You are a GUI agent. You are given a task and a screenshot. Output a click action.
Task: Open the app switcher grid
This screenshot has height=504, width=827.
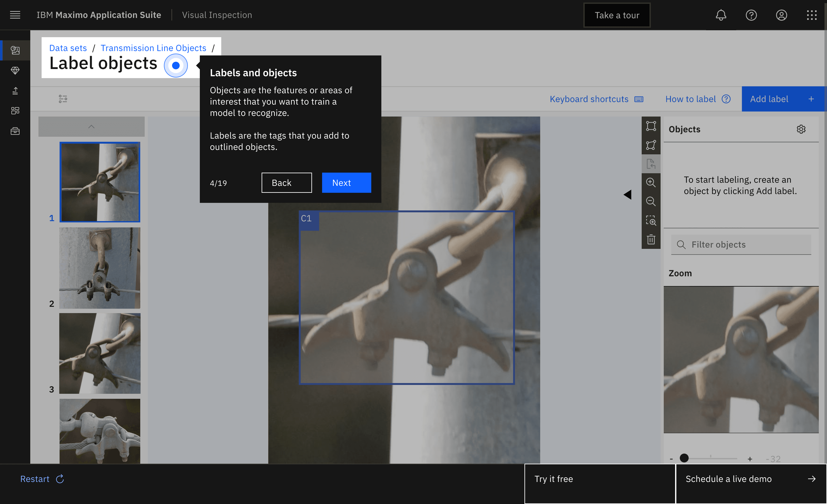(812, 15)
